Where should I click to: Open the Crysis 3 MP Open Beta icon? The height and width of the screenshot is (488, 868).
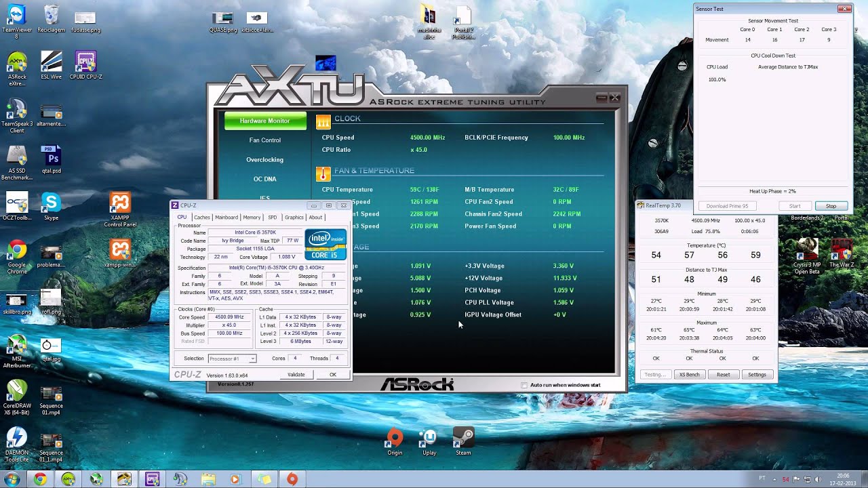[x=807, y=254]
